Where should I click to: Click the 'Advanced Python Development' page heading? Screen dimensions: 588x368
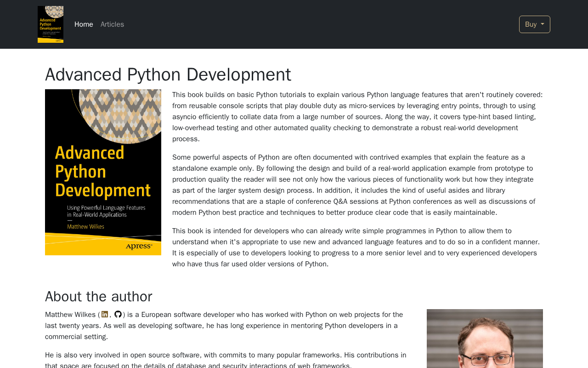tap(168, 75)
